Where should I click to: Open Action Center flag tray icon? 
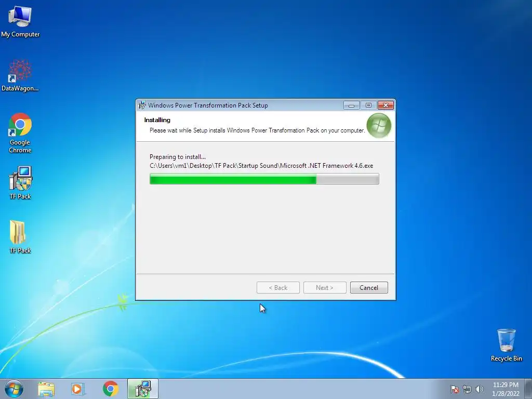point(455,389)
